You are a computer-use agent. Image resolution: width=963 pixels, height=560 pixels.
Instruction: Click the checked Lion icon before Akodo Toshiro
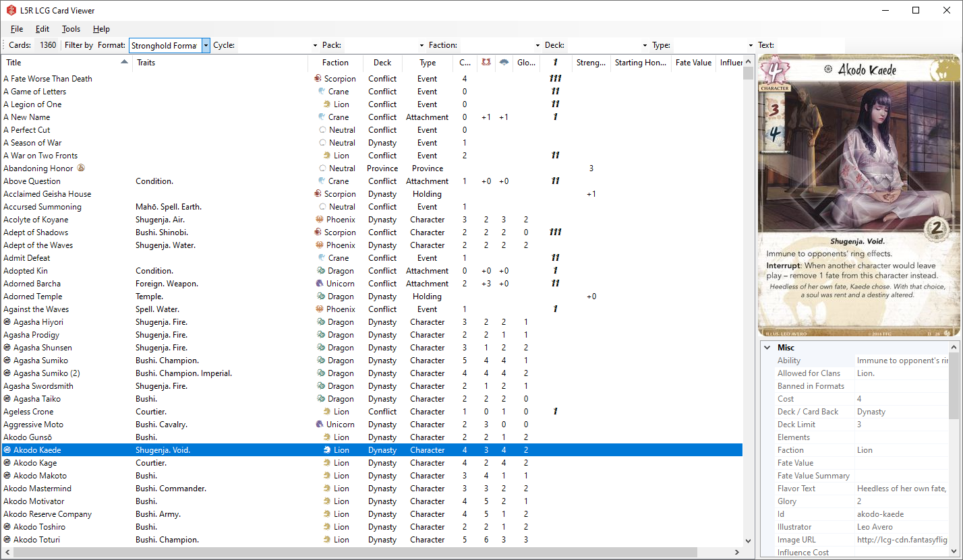tap(5, 526)
